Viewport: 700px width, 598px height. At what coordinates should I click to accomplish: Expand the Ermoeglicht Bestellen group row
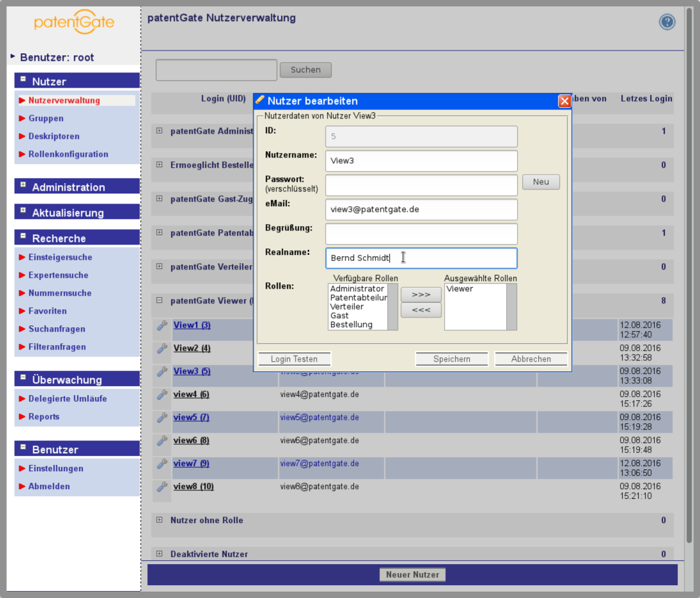point(159,165)
